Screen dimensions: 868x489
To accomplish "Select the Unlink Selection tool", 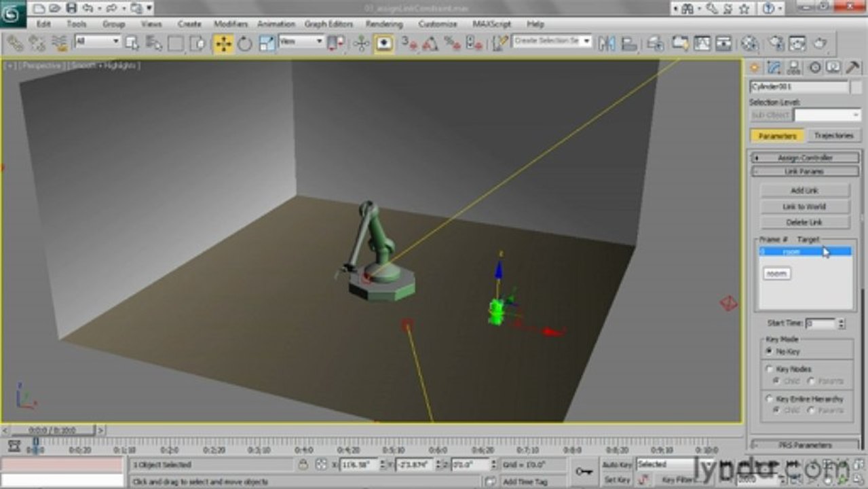I will [37, 43].
